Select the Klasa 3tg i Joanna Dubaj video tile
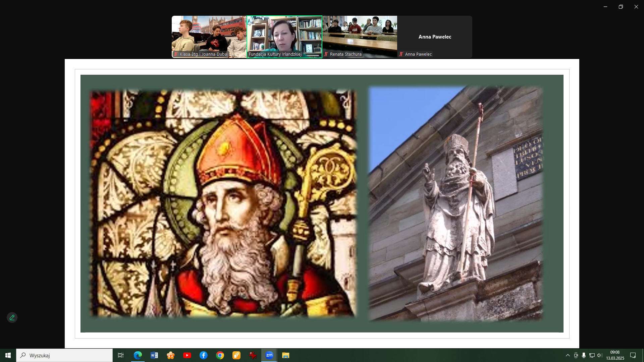The width and height of the screenshot is (644, 362). coord(209,37)
